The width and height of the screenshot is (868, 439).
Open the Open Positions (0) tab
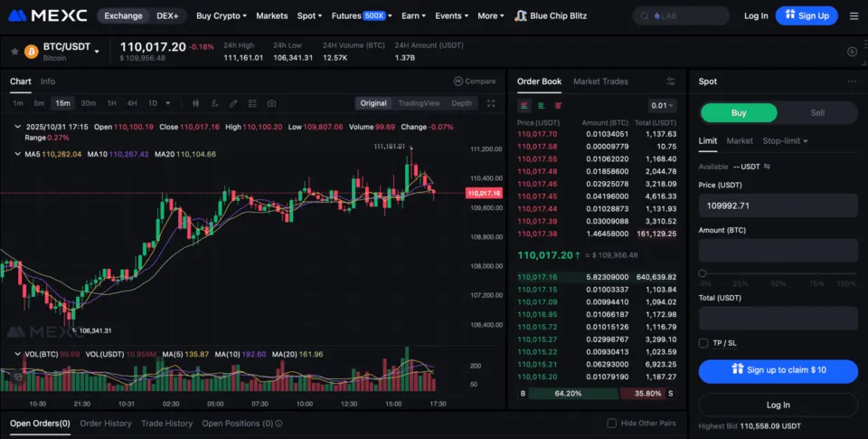pyautogui.click(x=238, y=424)
